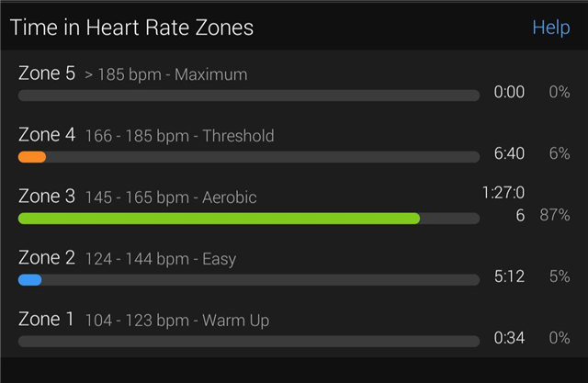This screenshot has height=383, width=588.
Task: Click the 5% percentage for Zone 2
Action: [x=560, y=276]
